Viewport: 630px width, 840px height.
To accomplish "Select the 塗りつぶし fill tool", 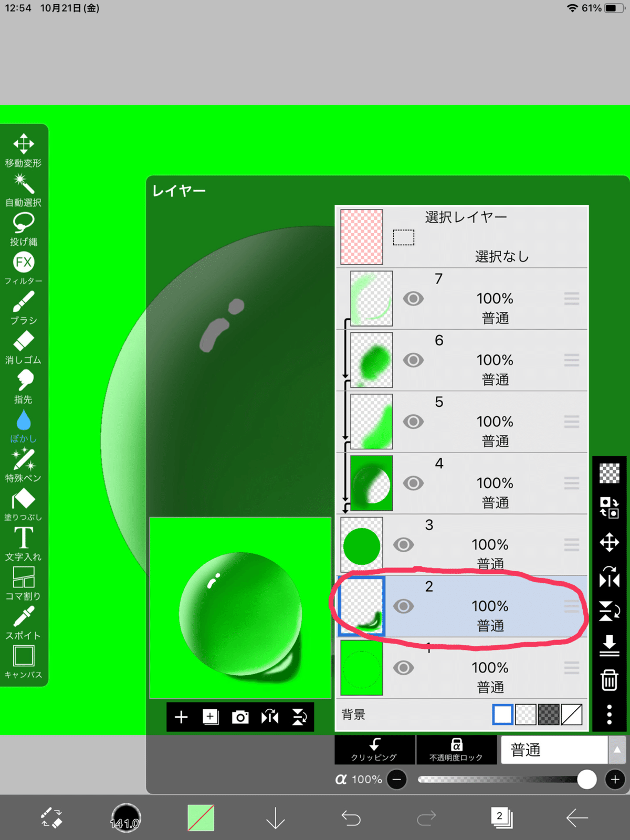I will coord(24,505).
